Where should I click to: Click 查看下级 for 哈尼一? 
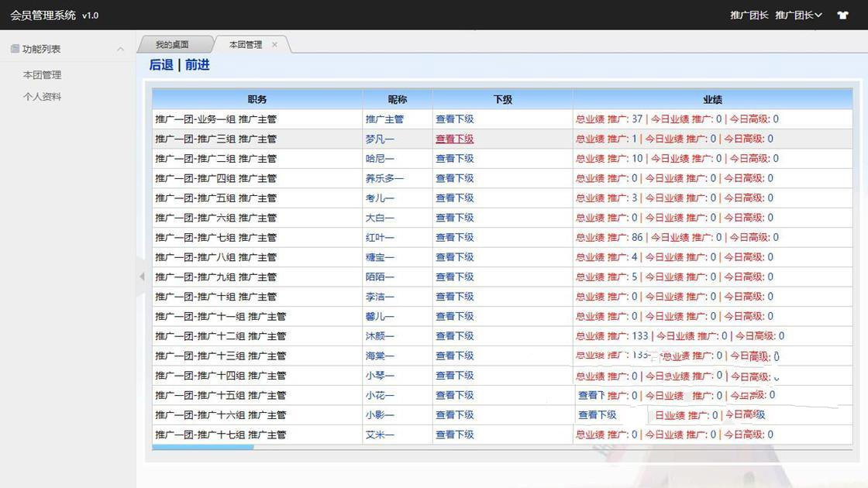click(454, 158)
